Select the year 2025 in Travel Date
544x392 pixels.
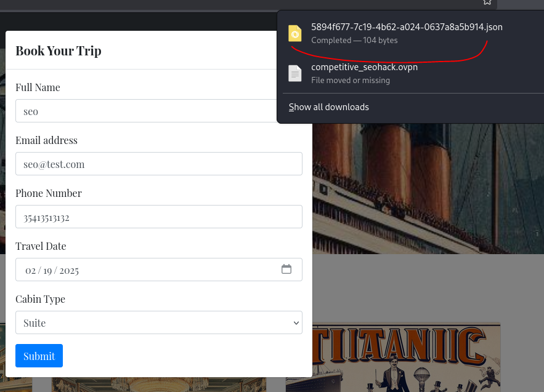(x=69, y=270)
